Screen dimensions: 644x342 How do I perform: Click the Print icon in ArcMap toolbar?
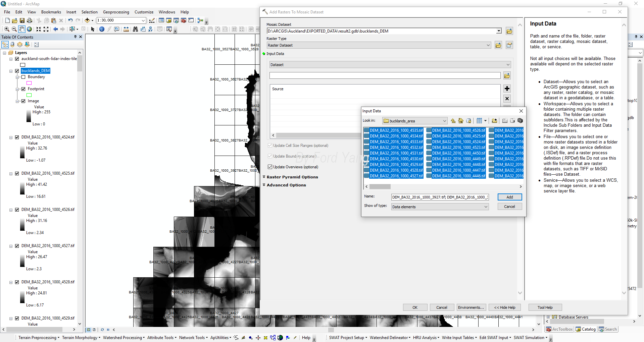[30, 20]
